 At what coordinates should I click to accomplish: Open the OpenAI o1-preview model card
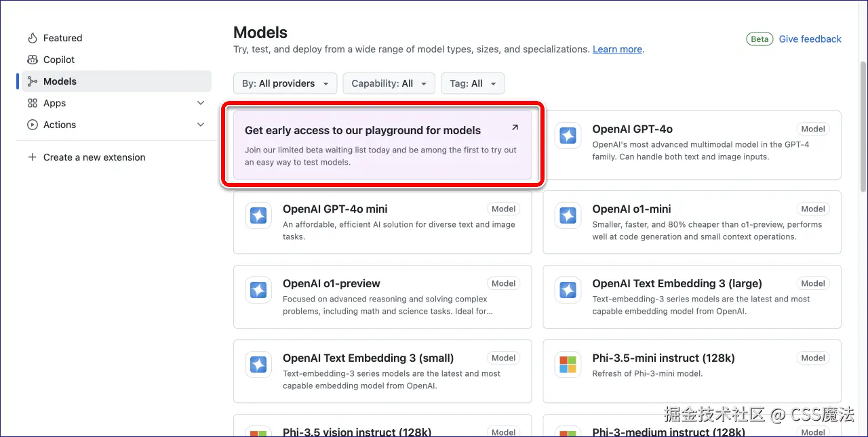coord(382,297)
